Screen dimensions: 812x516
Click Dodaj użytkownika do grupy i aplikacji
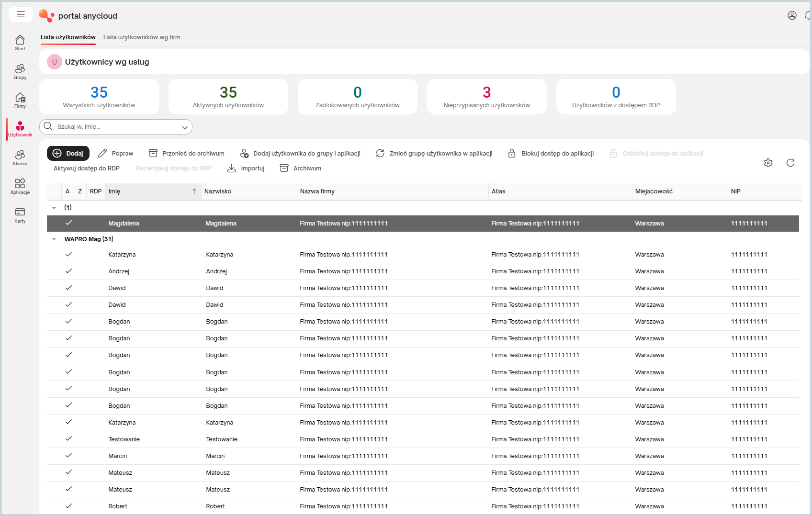point(300,153)
